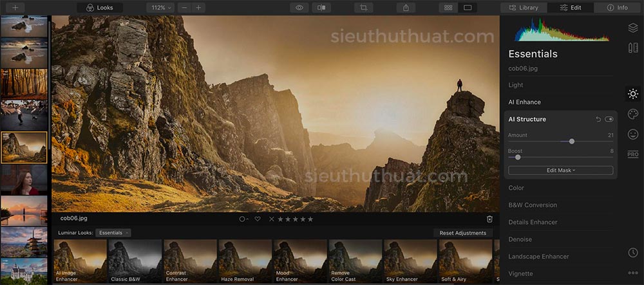Switch to single image view
The width and height of the screenshot is (644, 285).
468,7
